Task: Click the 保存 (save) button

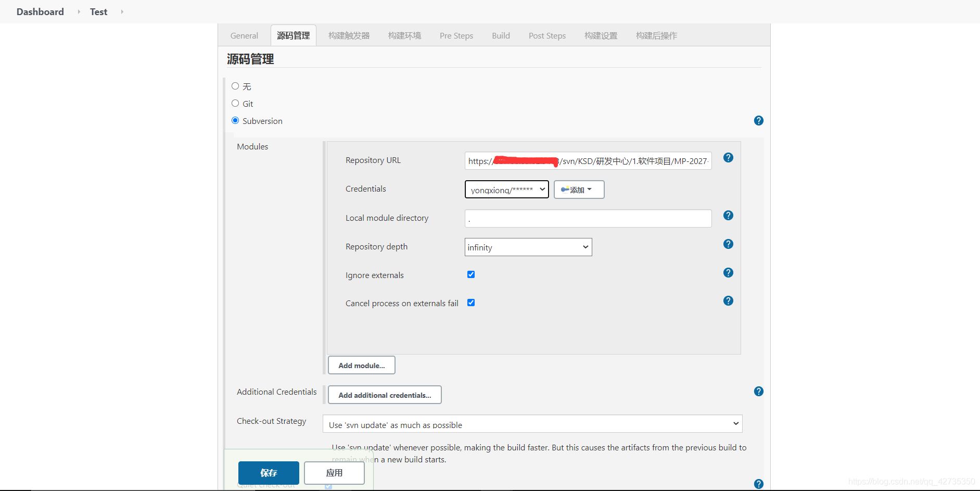Action: coord(269,473)
